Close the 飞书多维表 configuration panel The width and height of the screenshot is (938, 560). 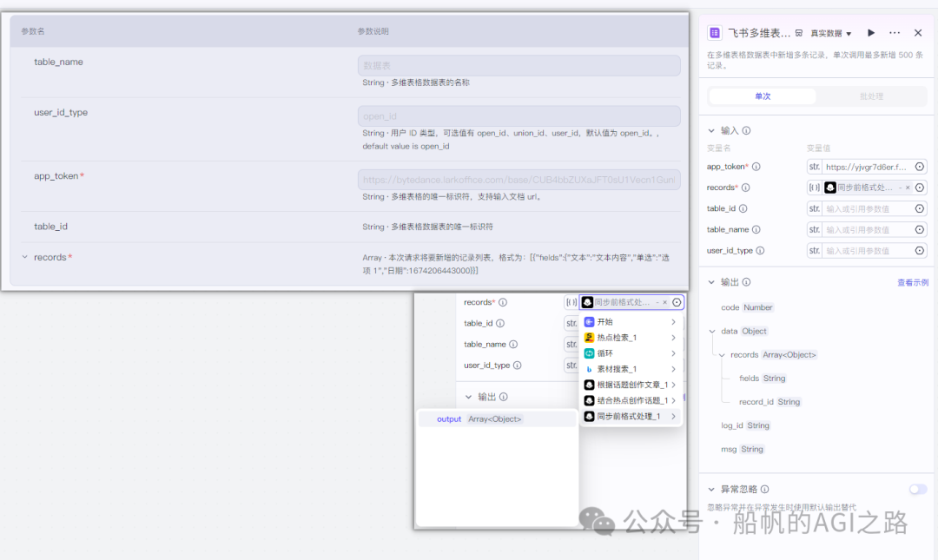point(918,33)
